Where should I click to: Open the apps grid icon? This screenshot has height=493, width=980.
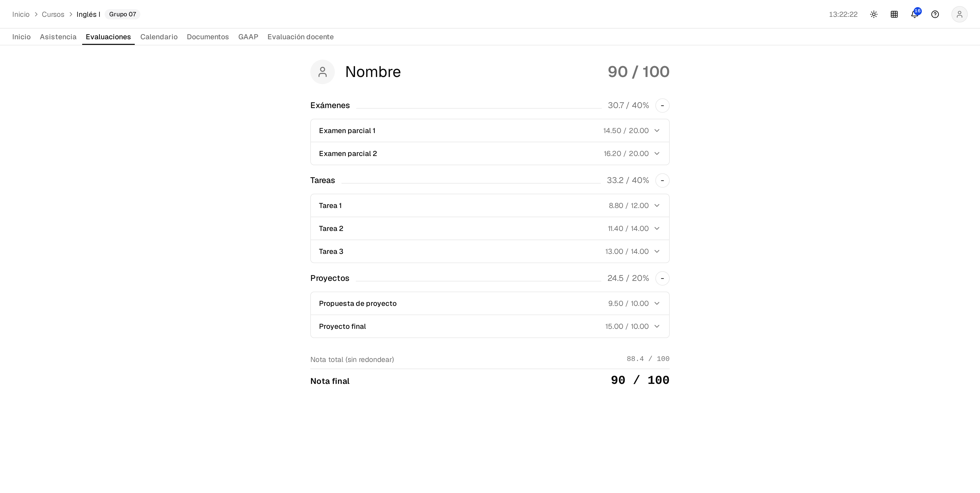(894, 15)
